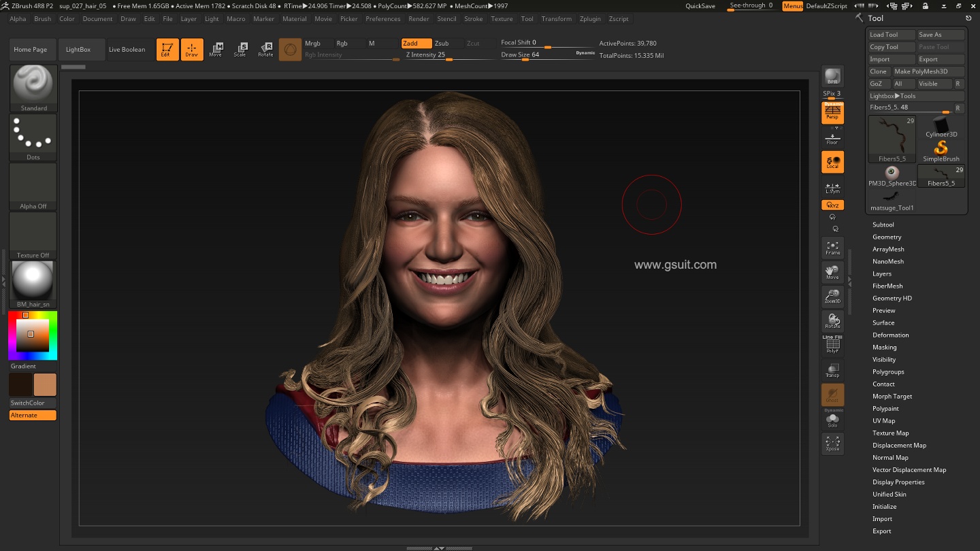Enable Solo mode
Screen dimensions: 980x551
[832, 420]
